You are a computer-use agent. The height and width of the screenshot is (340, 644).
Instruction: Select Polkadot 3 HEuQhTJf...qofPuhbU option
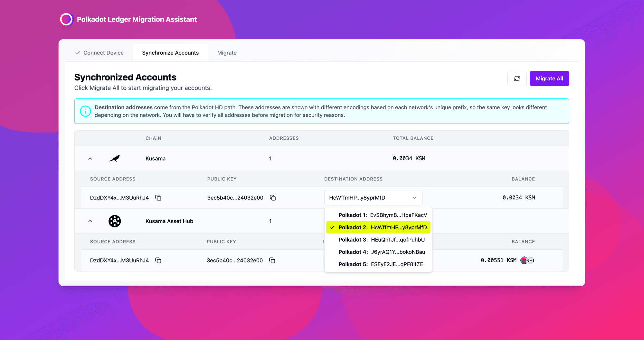click(x=378, y=240)
